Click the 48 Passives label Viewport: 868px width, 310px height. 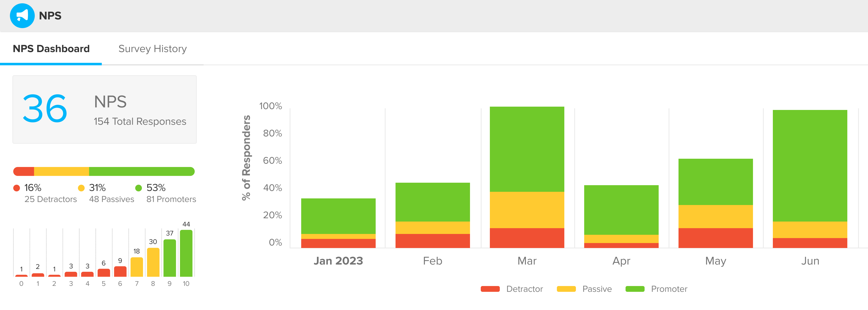[x=111, y=199]
